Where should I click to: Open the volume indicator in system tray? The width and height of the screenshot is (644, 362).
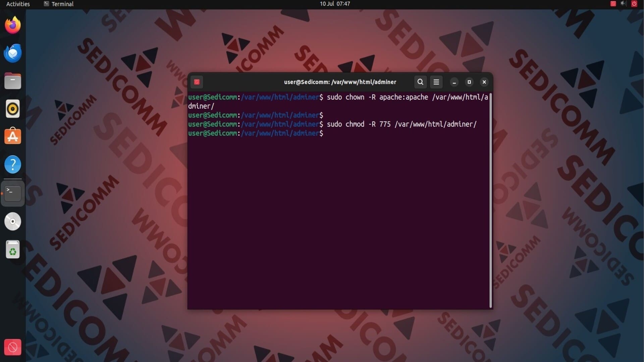click(623, 4)
